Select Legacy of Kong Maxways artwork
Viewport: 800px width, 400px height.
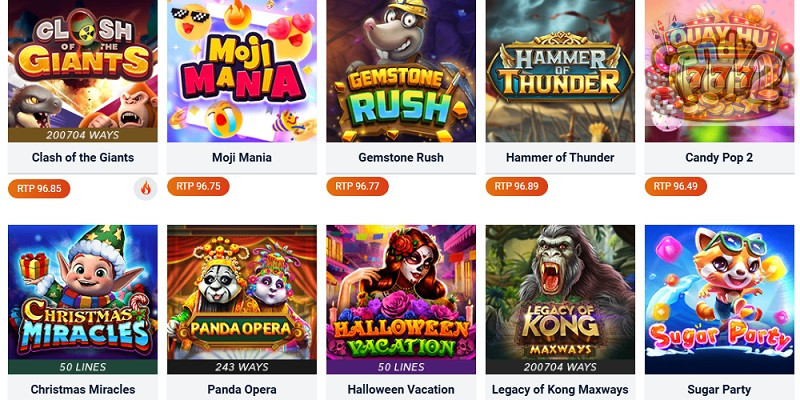tap(560, 299)
